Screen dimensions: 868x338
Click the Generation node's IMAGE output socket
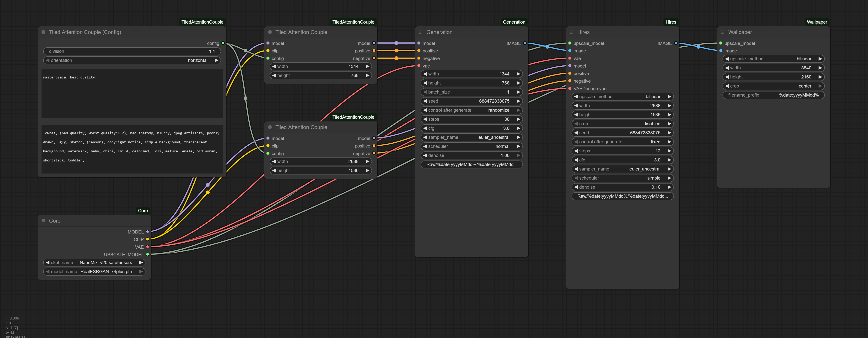click(x=525, y=43)
